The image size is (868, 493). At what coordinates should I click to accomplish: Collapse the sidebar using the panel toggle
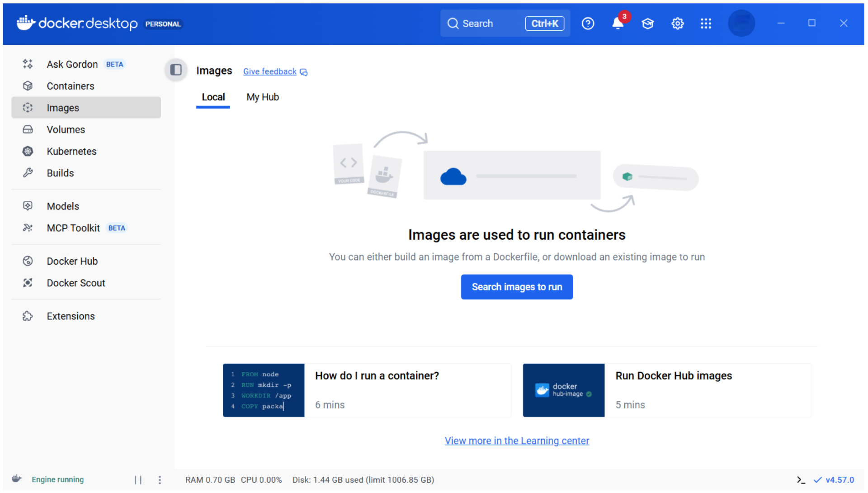pyautogui.click(x=175, y=70)
